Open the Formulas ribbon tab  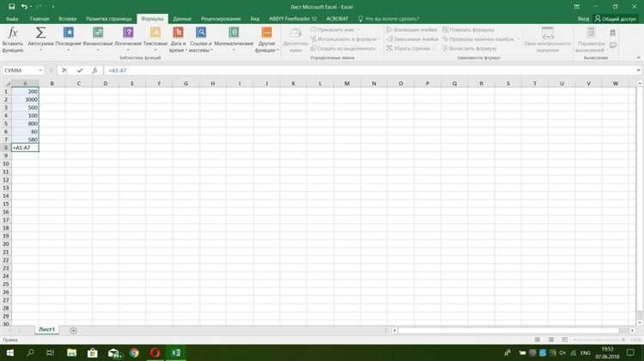(152, 19)
